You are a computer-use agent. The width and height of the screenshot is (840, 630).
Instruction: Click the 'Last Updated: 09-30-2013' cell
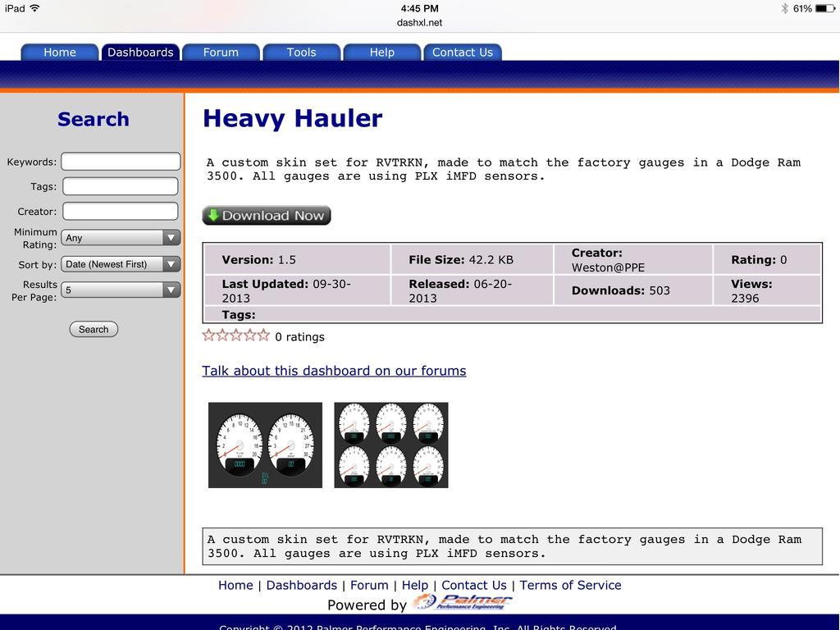297,290
